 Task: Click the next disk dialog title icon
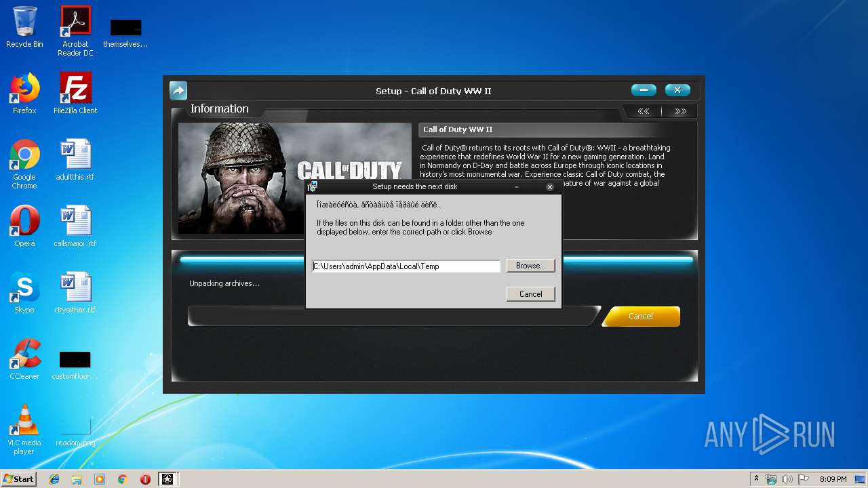click(x=313, y=186)
